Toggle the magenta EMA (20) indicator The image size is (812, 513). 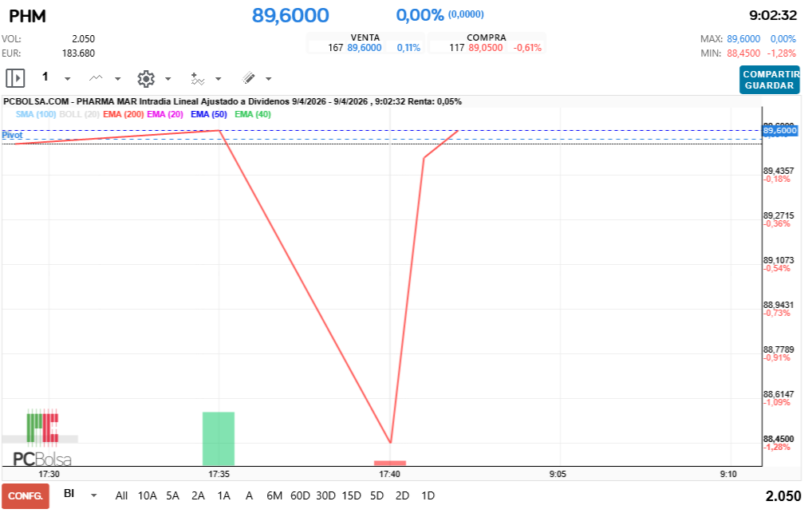(165, 114)
